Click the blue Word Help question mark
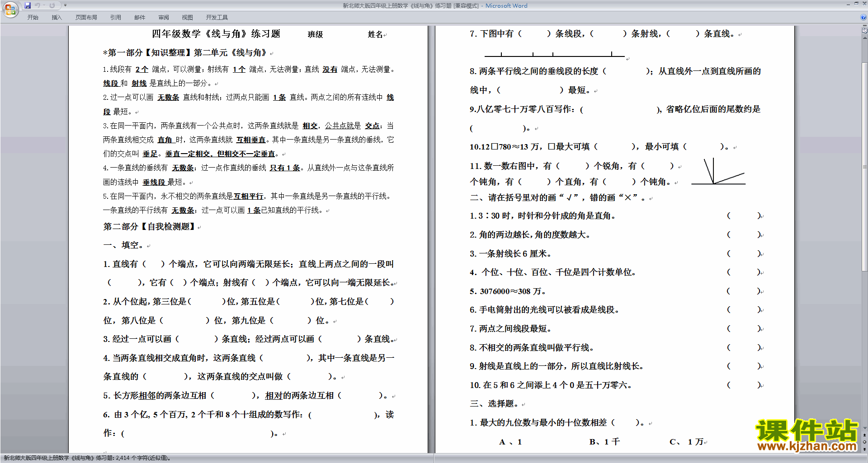The image size is (868, 463). point(863,17)
